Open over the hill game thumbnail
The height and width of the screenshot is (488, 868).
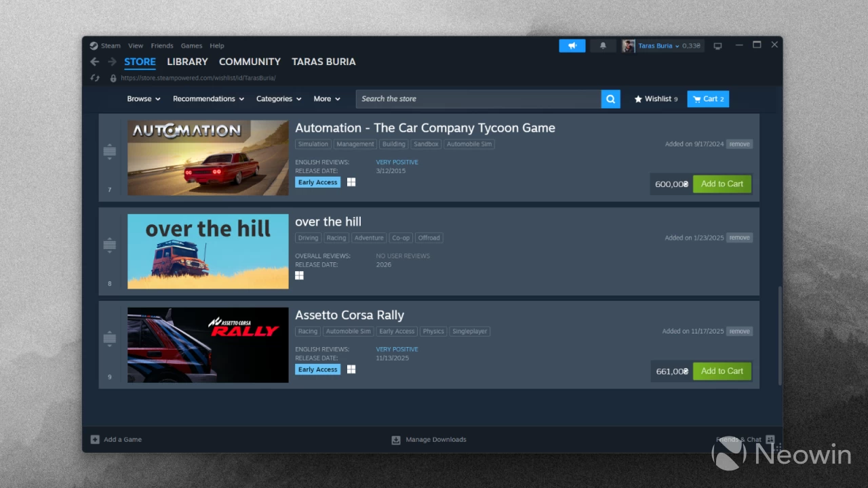(x=208, y=251)
